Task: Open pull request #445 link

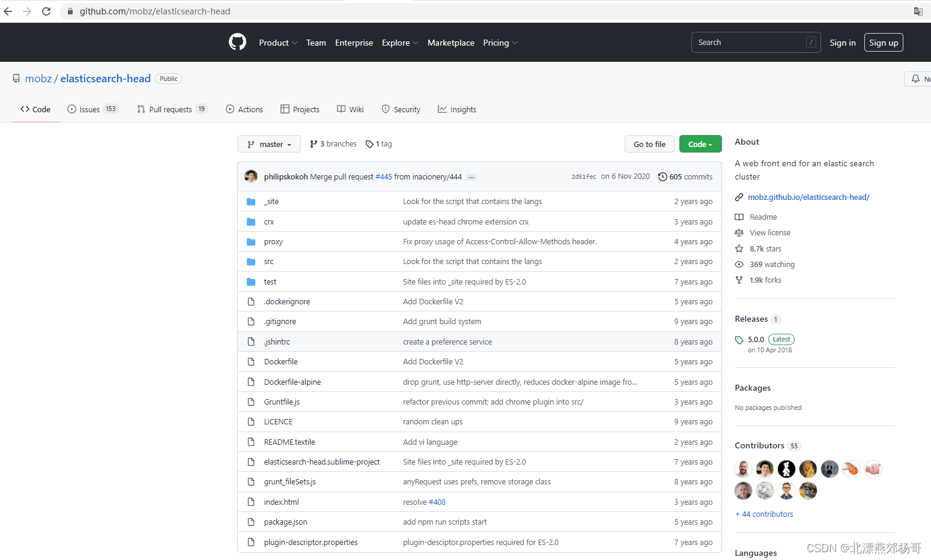Action: click(384, 177)
